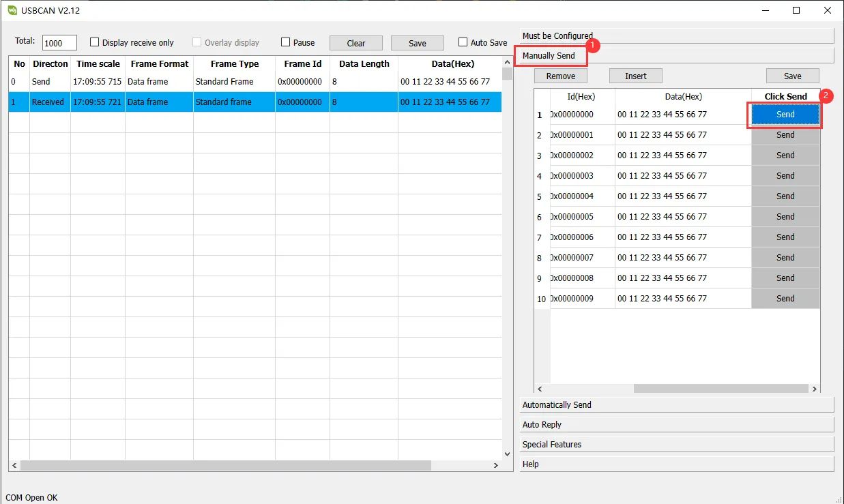Click the USBCAN app icon in title bar

[12, 10]
